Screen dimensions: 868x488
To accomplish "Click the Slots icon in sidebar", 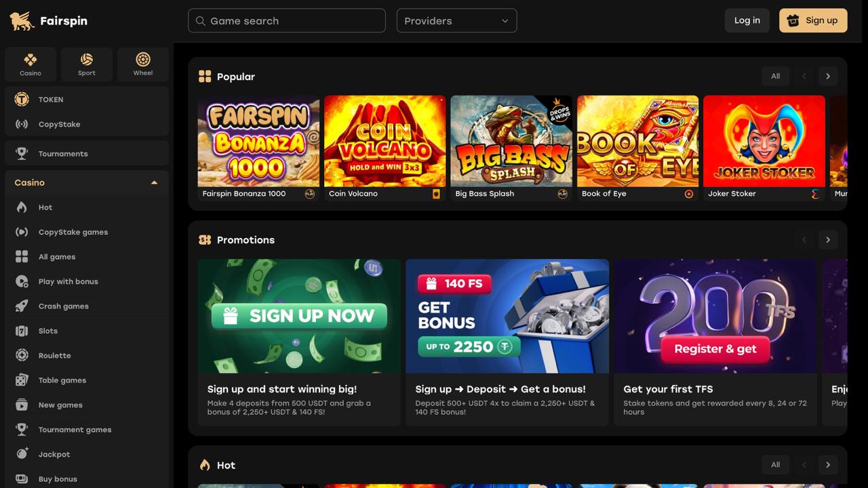I will click(x=22, y=331).
